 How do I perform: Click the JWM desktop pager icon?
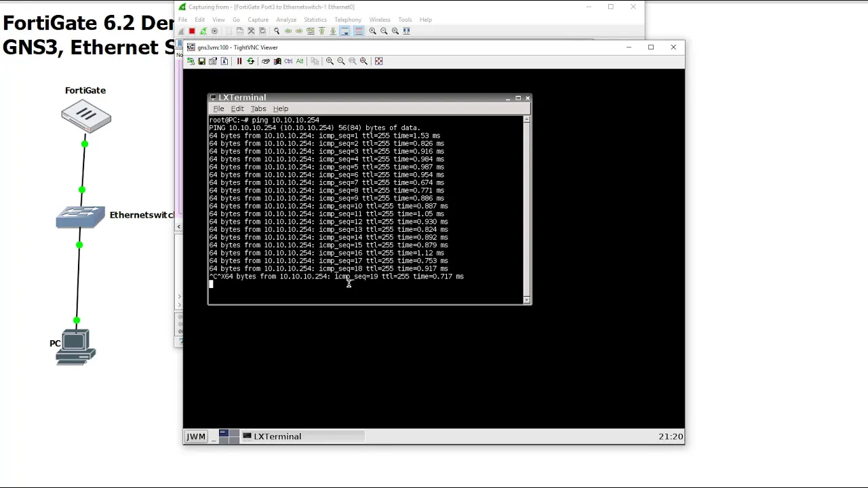coord(229,436)
